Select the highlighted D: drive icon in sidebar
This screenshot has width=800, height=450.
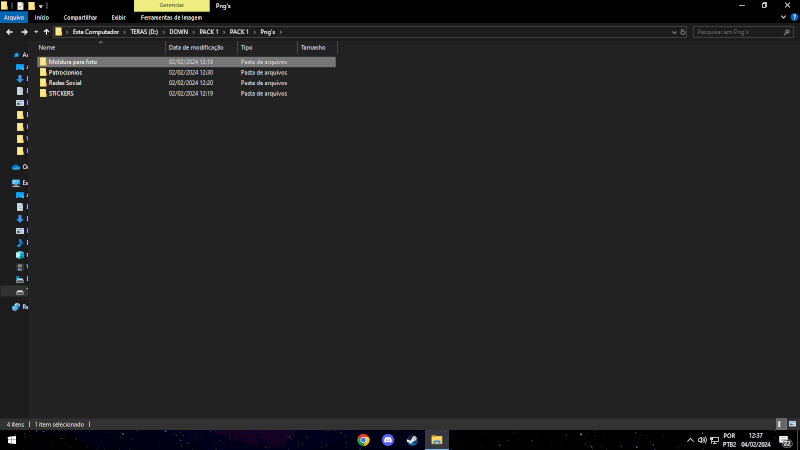pyautogui.click(x=20, y=292)
